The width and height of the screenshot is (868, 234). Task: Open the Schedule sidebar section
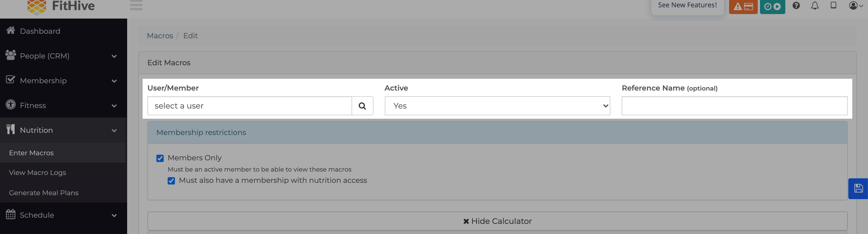tap(63, 215)
